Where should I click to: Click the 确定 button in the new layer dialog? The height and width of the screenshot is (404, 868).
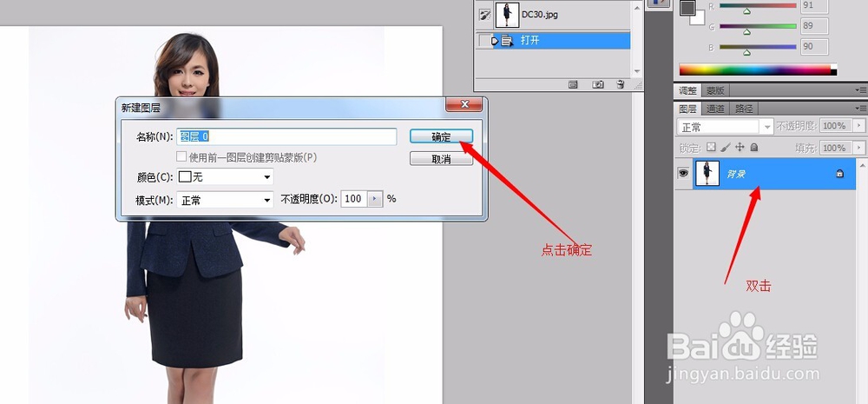pos(441,137)
